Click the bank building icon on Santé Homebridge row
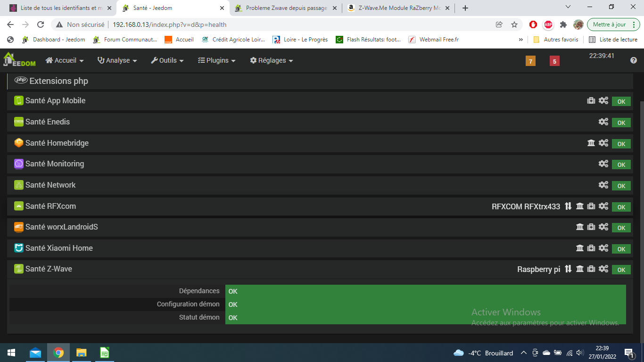This screenshot has height=362, width=644. click(591, 143)
